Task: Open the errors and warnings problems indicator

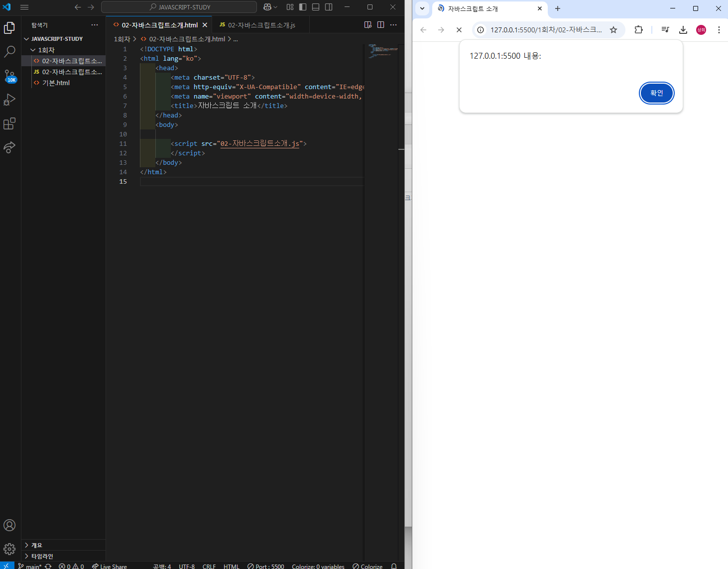Action: (x=71, y=566)
